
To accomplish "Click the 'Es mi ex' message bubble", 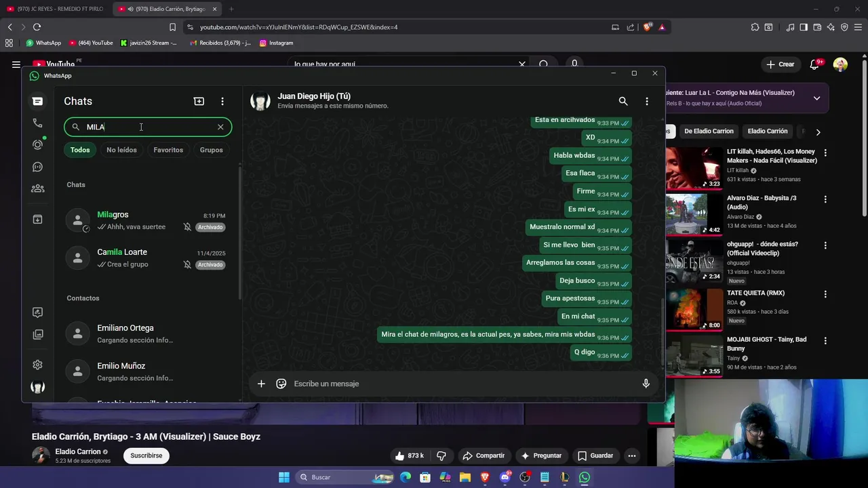I will point(598,209).
